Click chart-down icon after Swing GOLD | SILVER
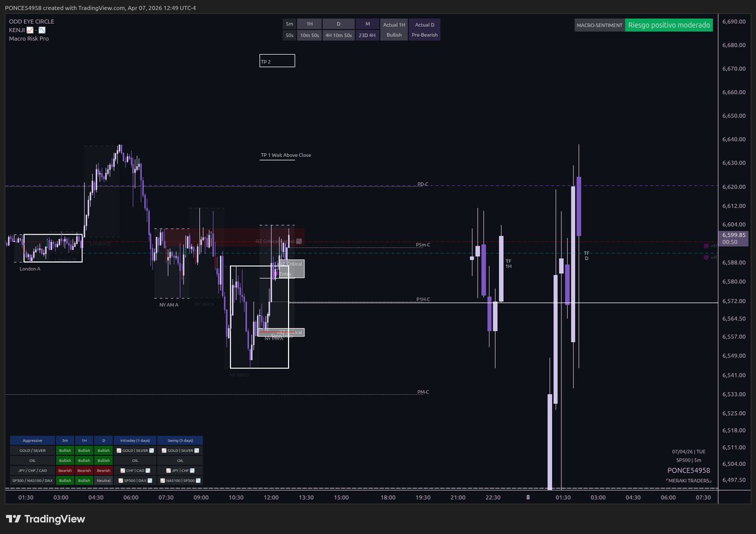The height and width of the screenshot is (534, 756). click(197, 451)
